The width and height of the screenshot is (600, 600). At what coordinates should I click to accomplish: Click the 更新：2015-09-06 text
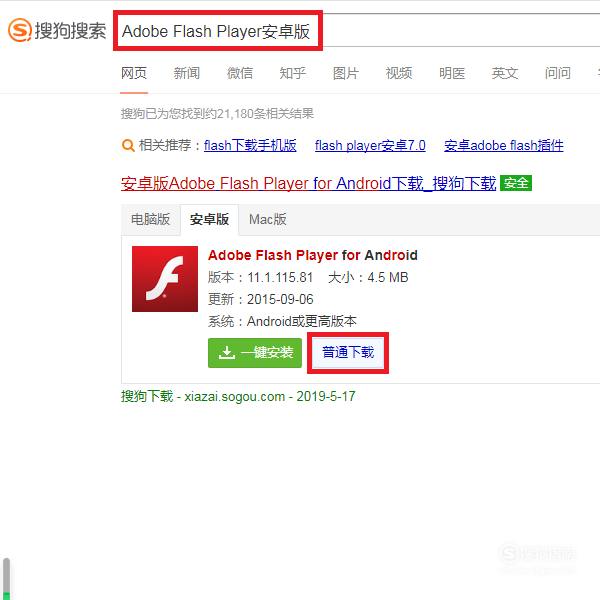[x=261, y=299]
